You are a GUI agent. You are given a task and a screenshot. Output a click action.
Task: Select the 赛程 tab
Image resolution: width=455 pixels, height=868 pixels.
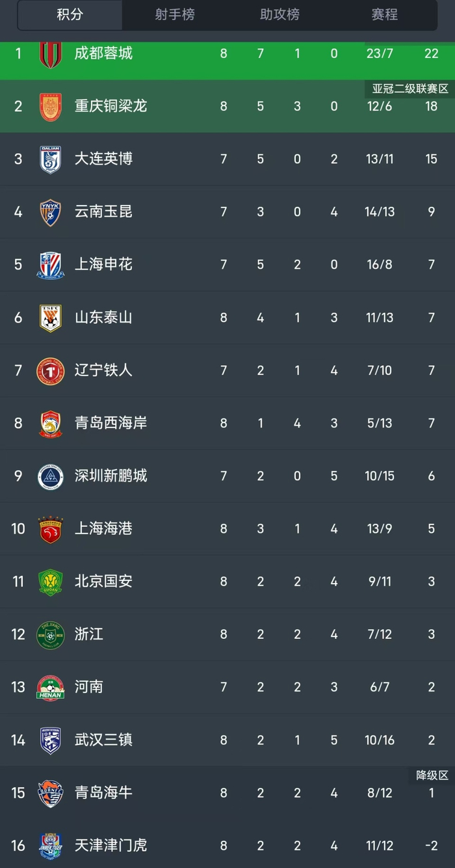384,14
